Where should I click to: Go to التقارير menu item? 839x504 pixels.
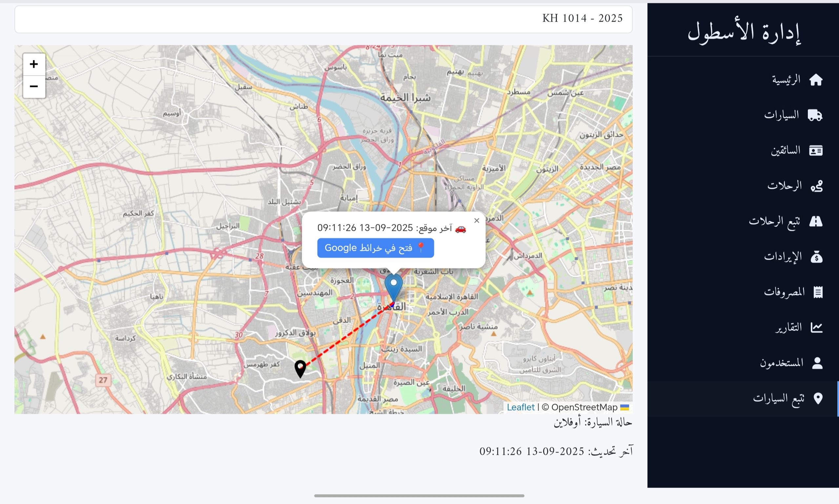point(788,328)
